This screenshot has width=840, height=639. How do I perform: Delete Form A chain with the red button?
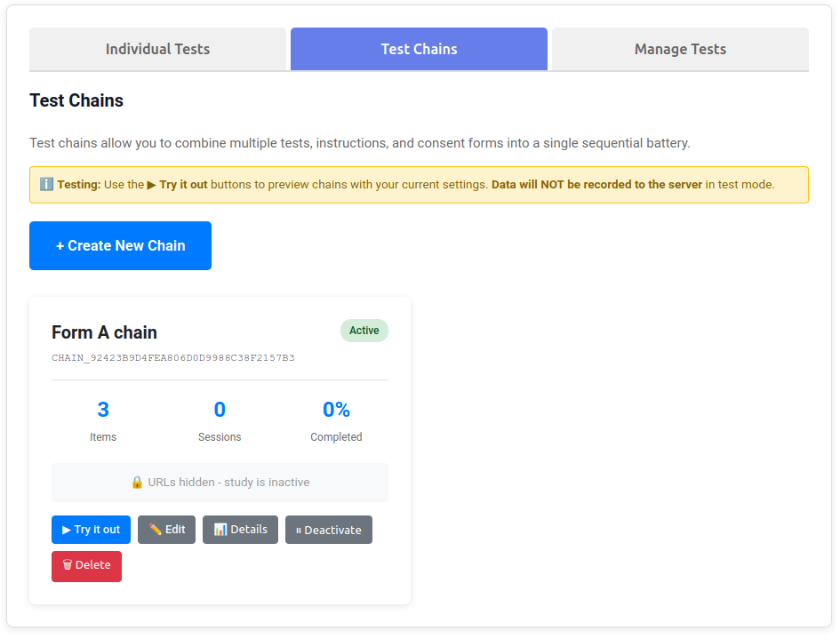pyautogui.click(x=86, y=566)
